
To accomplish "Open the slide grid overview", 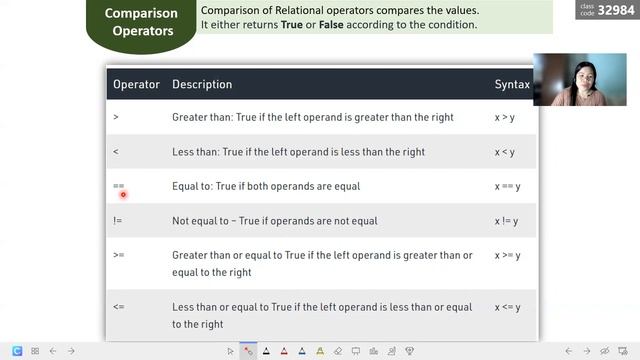I will pos(35,351).
